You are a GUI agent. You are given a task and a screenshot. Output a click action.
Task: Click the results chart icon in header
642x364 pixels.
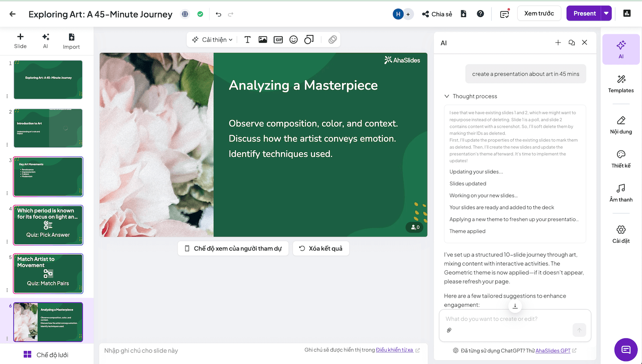626,13
